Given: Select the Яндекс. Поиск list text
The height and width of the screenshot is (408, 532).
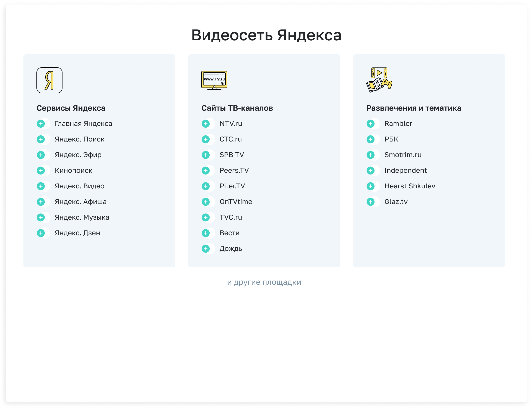Looking at the screenshot, I should [80, 139].
